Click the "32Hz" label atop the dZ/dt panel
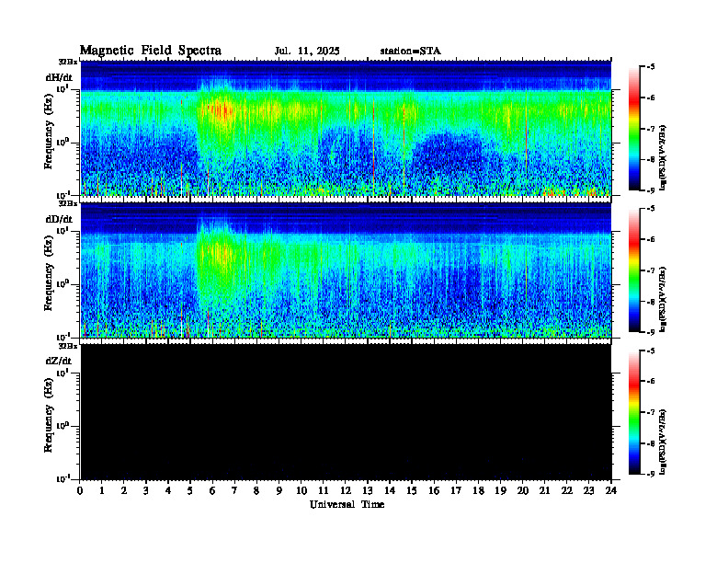Viewport: 728px width, 563px height. point(68,346)
